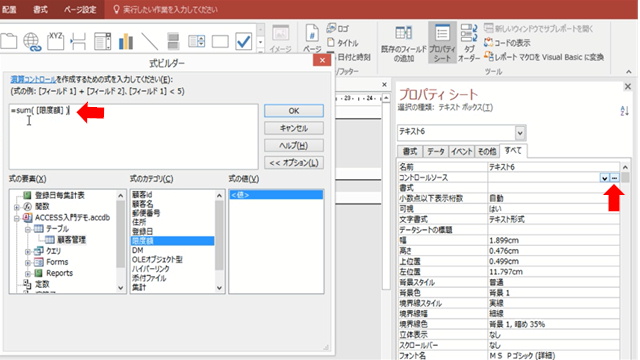The image size is (640, 360).
Task: Open controls gallery more dropdown arrow
Action: (260, 42)
